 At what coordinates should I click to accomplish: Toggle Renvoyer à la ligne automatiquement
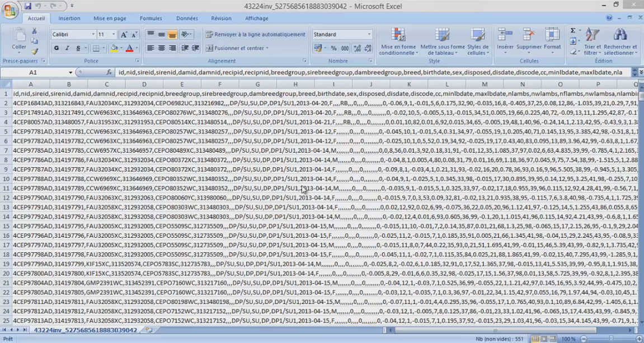255,35
